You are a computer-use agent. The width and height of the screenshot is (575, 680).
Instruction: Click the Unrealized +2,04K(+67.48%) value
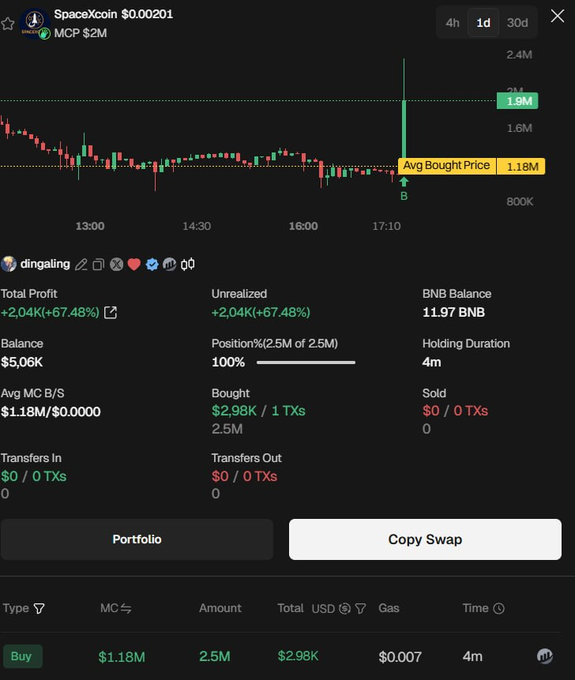tap(261, 312)
